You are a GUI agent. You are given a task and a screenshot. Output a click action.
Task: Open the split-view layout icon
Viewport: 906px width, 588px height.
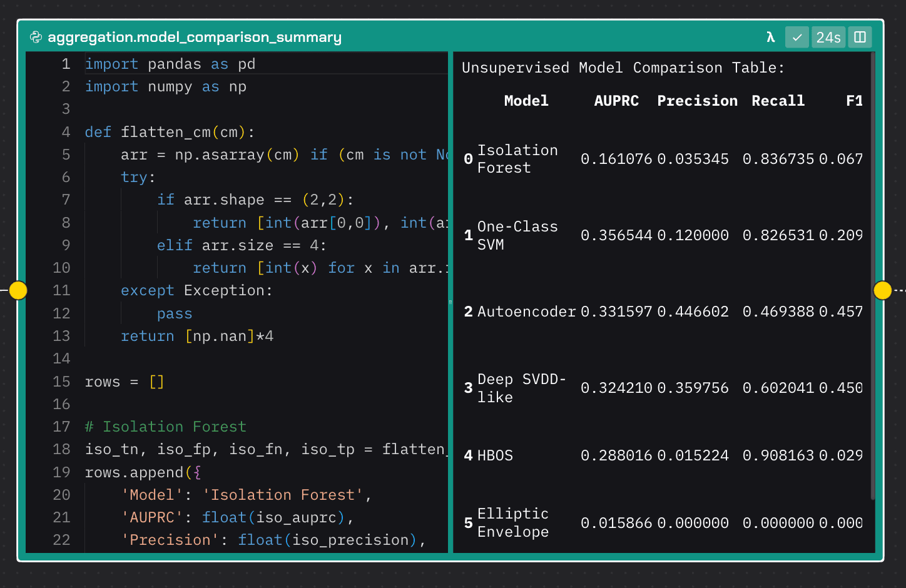click(860, 37)
